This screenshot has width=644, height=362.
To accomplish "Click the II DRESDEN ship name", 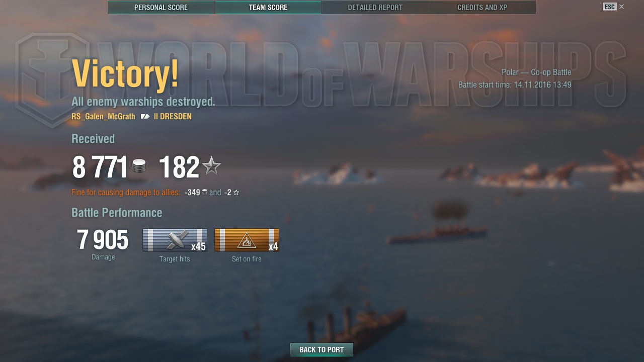I will (173, 117).
